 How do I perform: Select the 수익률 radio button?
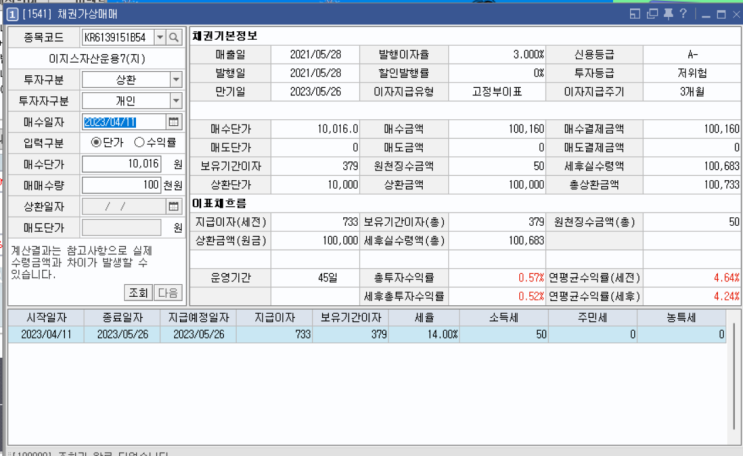(x=139, y=142)
